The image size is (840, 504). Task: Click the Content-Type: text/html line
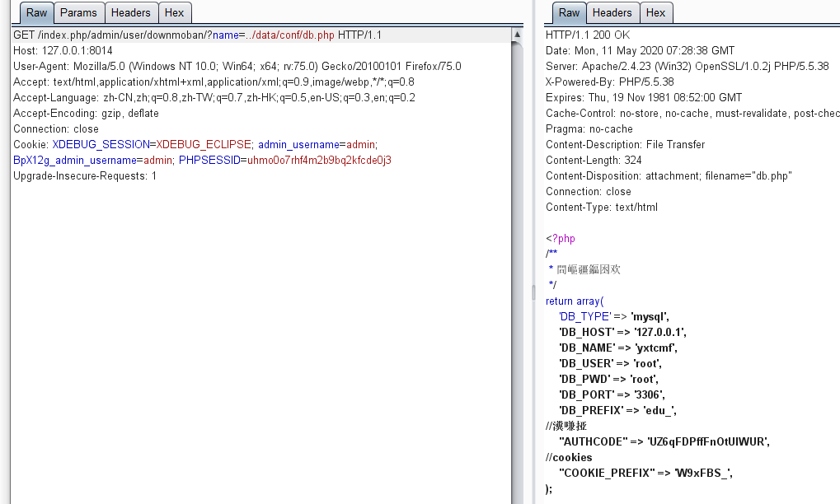click(x=602, y=207)
